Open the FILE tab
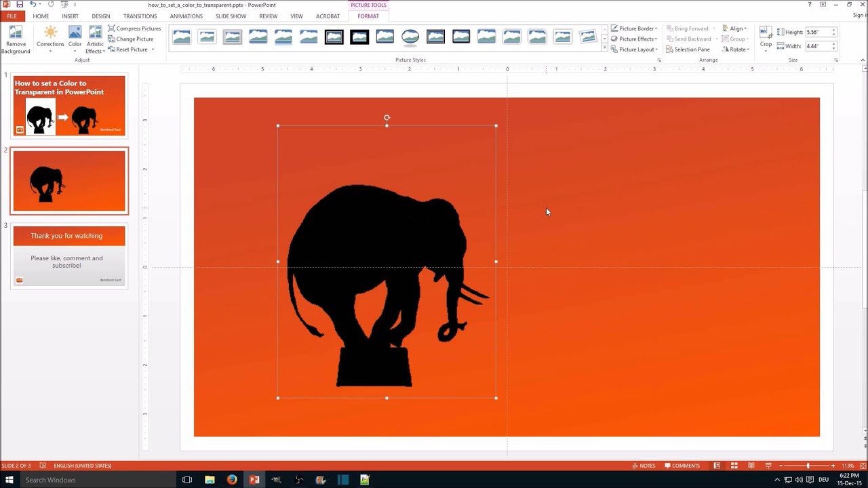 pyautogui.click(x=12, y=16)
